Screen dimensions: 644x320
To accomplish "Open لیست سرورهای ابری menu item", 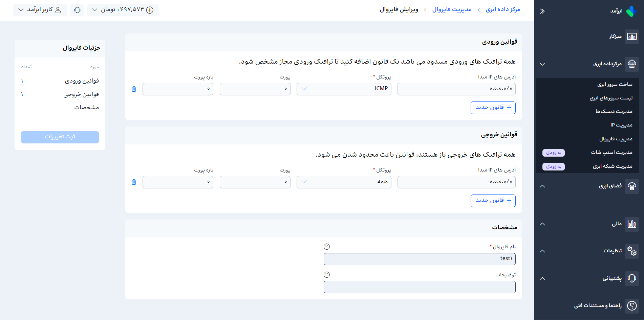I will click(611, 98).
